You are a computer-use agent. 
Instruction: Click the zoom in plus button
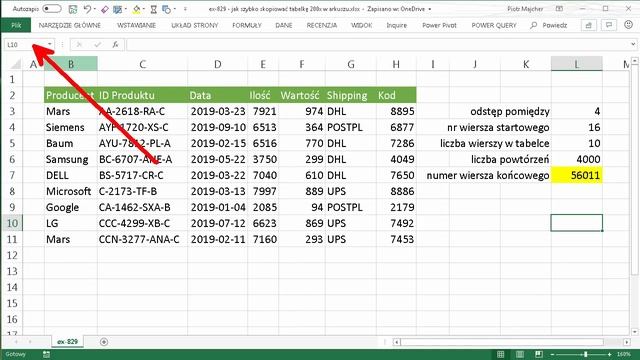pos(609,354)
